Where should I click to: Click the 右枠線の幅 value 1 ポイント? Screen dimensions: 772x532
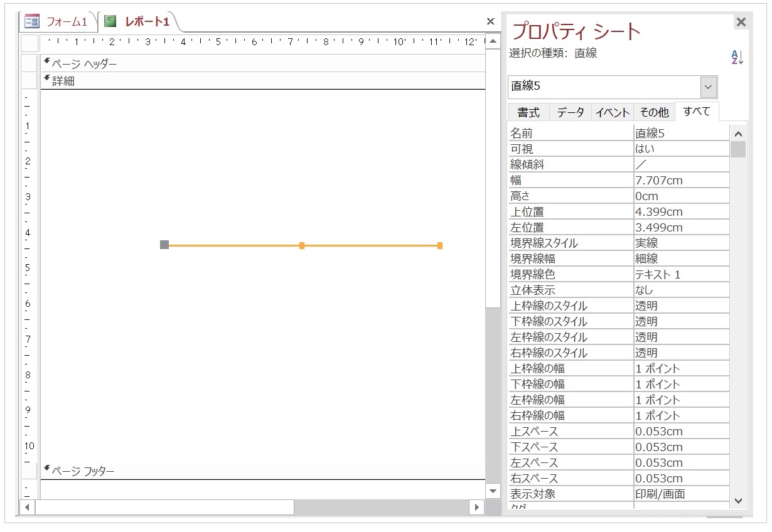click(682, 415)
